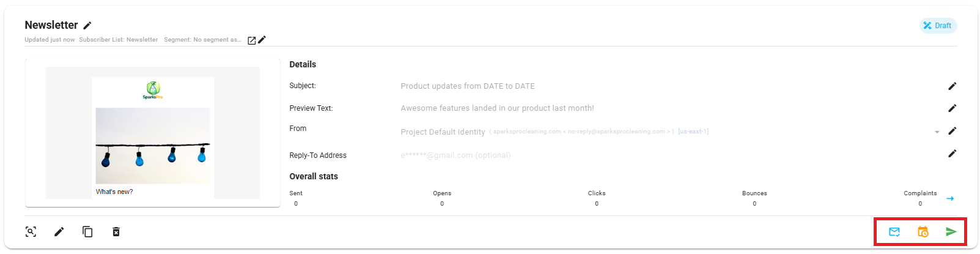The image size is (980, 254).
Task: Preview the newsletter with magnifier icon
Action: click(x=31, y=231)
